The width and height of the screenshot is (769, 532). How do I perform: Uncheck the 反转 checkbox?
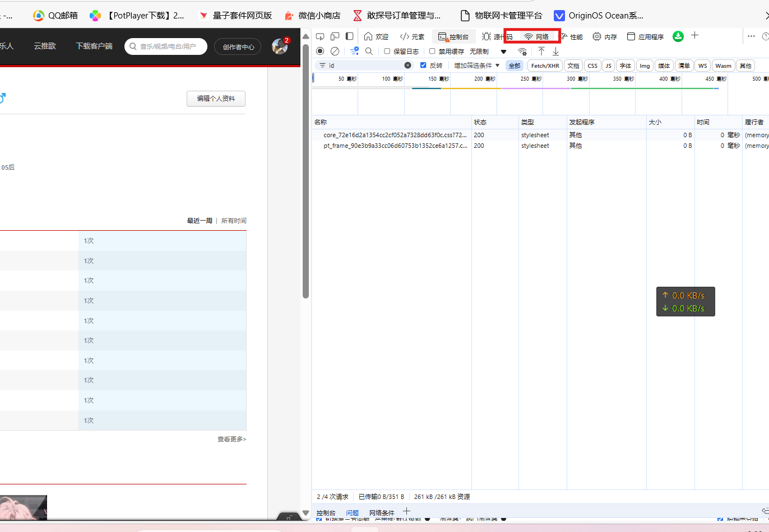coord(423,66)
